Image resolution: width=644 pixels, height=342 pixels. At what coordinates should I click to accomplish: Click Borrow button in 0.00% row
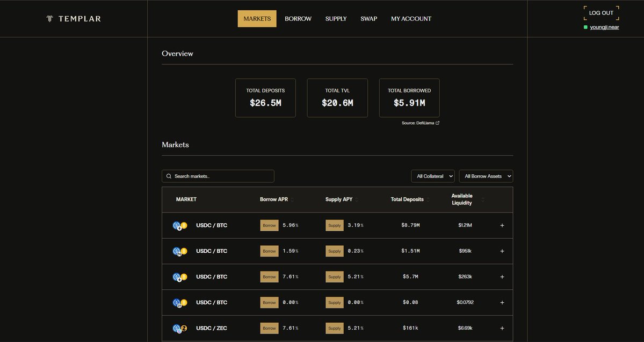[270, 303]
